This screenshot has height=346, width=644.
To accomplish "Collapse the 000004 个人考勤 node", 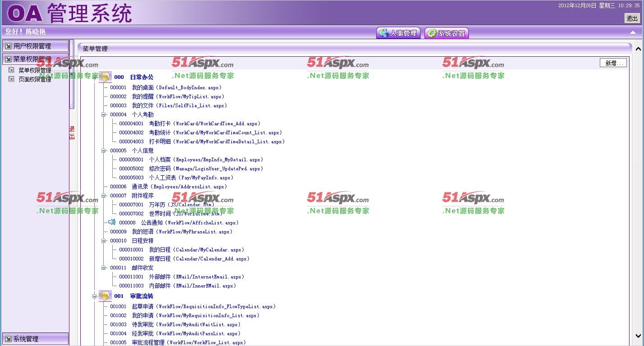I will pyautogui.click(x=103, y=114).
